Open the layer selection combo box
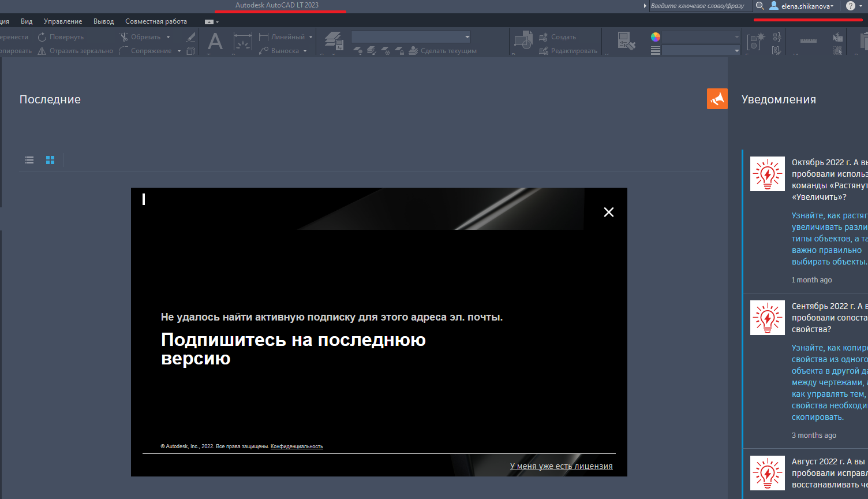 click(x=411, y=37)
